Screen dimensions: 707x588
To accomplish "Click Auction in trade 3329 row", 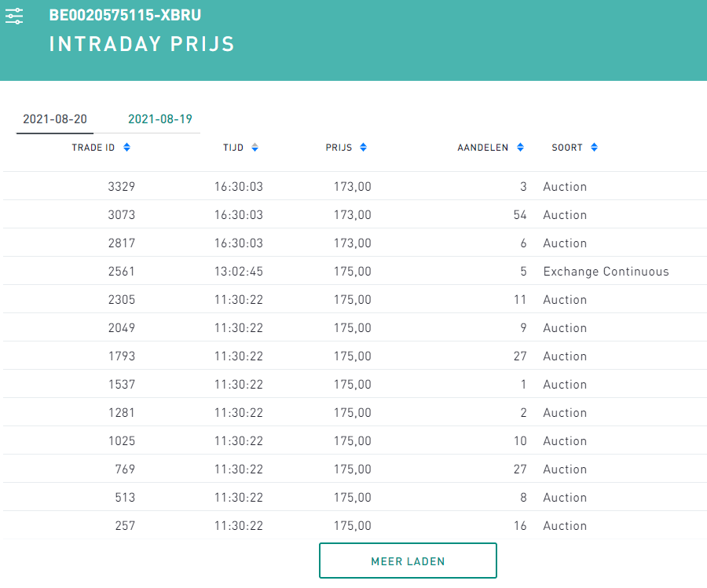I will coord(565,187).
